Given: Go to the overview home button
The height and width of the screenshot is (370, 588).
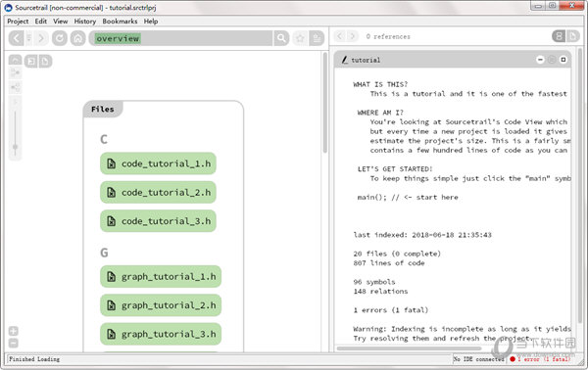Looking at the screenshot, I should [78, 38].
